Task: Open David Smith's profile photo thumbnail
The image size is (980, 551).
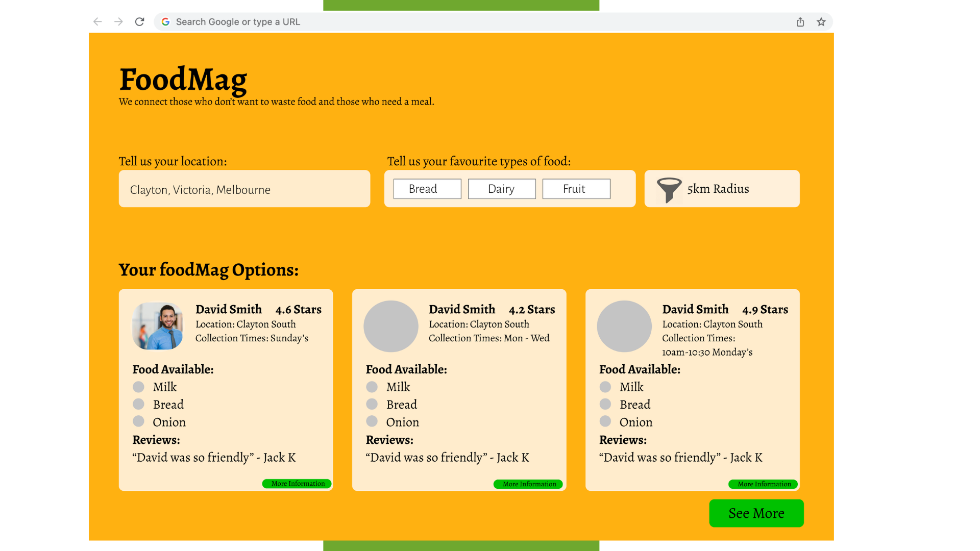Action: pyautogui.click(x=157, y=326)
